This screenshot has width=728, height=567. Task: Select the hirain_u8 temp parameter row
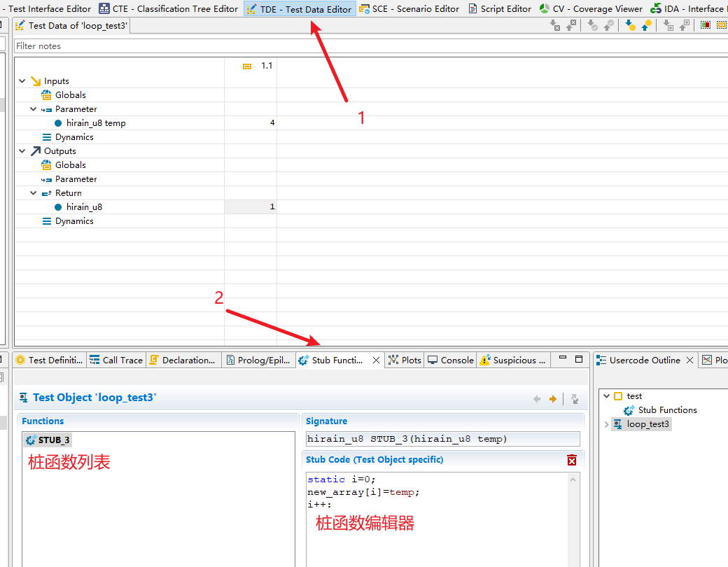click(96, 123)
